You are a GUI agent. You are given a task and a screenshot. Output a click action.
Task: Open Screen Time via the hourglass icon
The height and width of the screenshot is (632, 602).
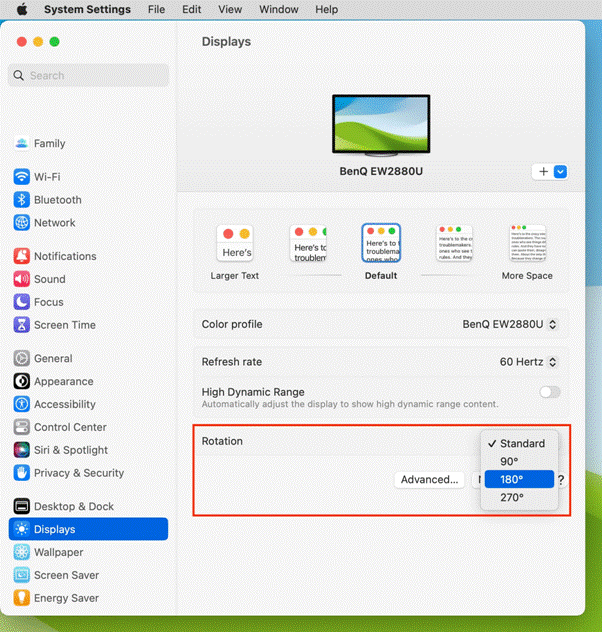[x=22, y=325]
